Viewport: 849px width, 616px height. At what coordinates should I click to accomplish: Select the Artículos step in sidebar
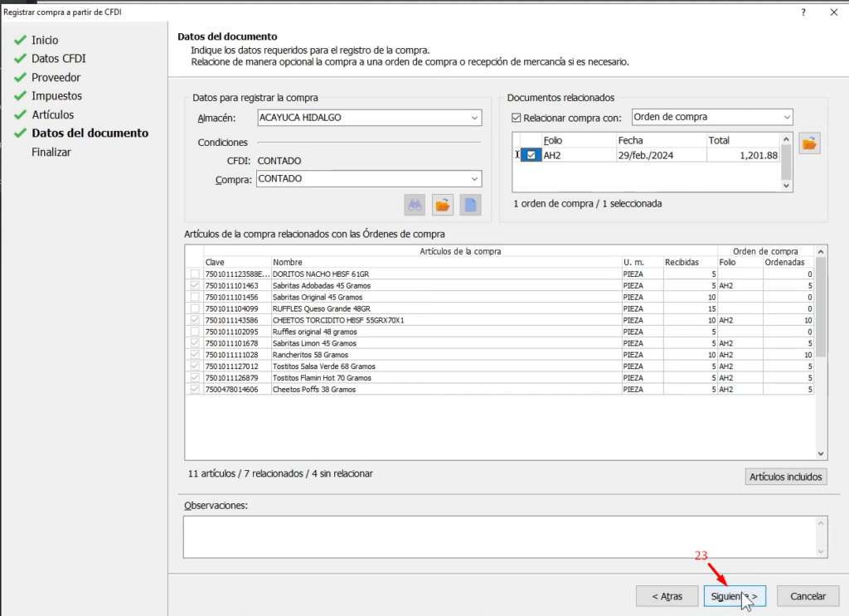coord(52,115)
